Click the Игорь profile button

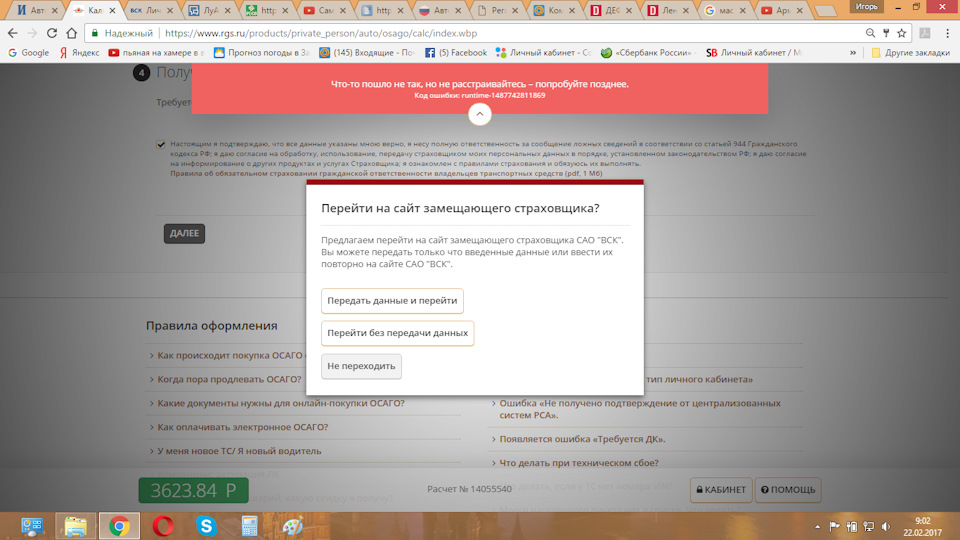tap(866, 7)
